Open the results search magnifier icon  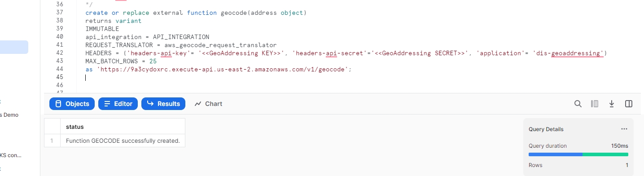click(578, 104)
